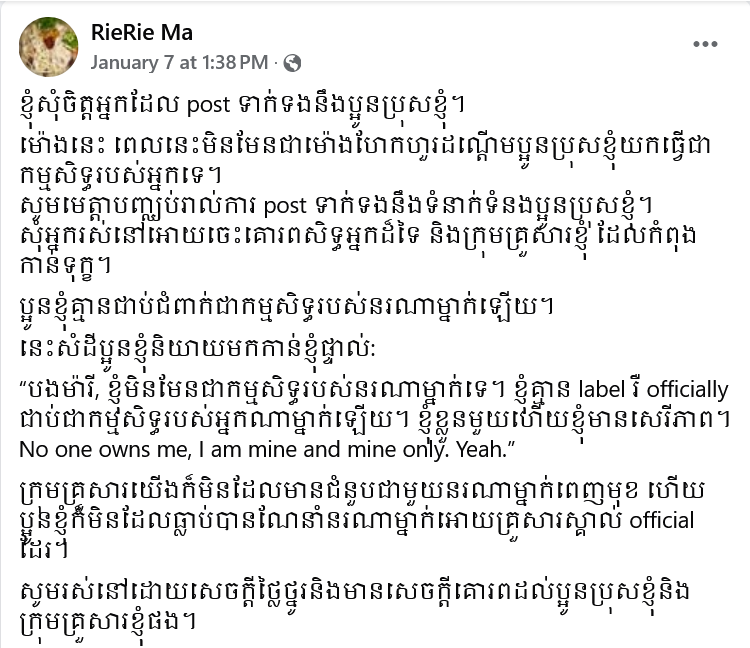Click the word "label" in the quote
The width and height of the screenshot is (750, 648).
tap(602, 389)
